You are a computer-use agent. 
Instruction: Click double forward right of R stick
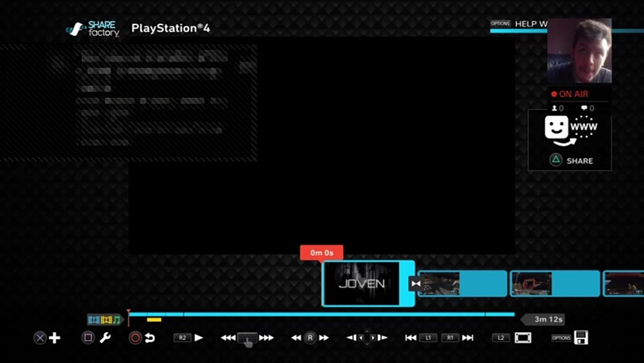pyautogui.click(x=324, y=338)
